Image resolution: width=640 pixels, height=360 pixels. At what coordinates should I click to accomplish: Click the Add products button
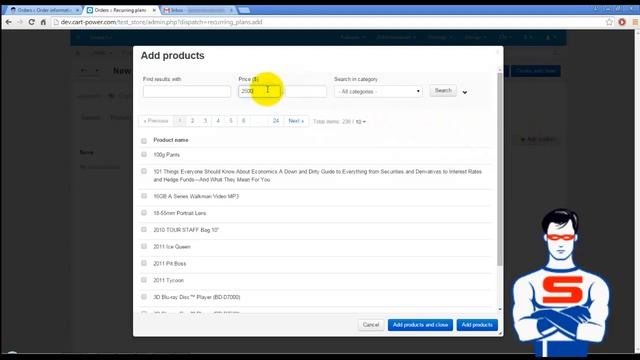[x=477, y=325]
